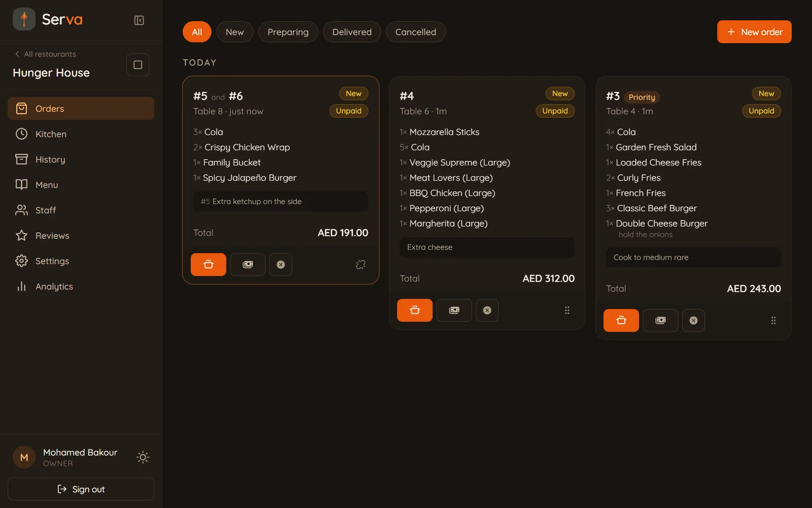Mark order #4 as paid
This screenshot has width=812, height=508.
454,310
